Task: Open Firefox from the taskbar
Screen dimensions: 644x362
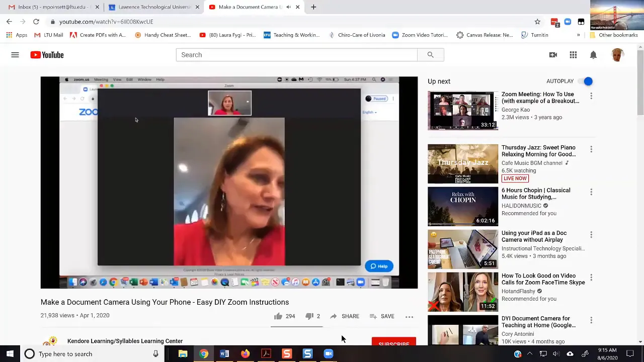Action: [245, 354]
